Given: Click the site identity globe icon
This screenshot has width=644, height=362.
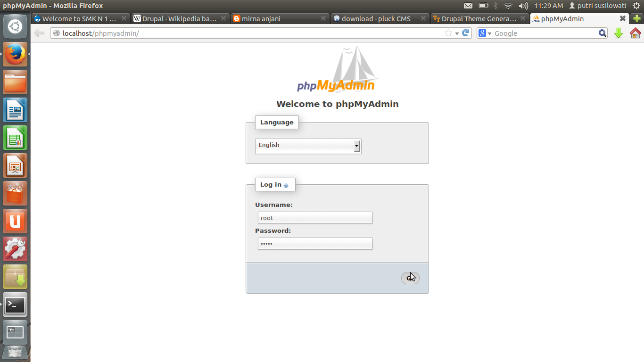Looking at the screenshot, I should pyautogui.click(x=57, y=33).
